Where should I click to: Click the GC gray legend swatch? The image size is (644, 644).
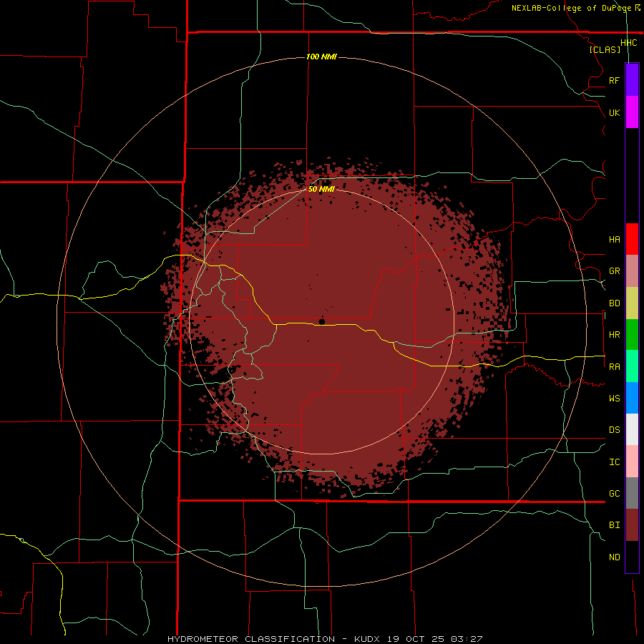pos(632,493)
